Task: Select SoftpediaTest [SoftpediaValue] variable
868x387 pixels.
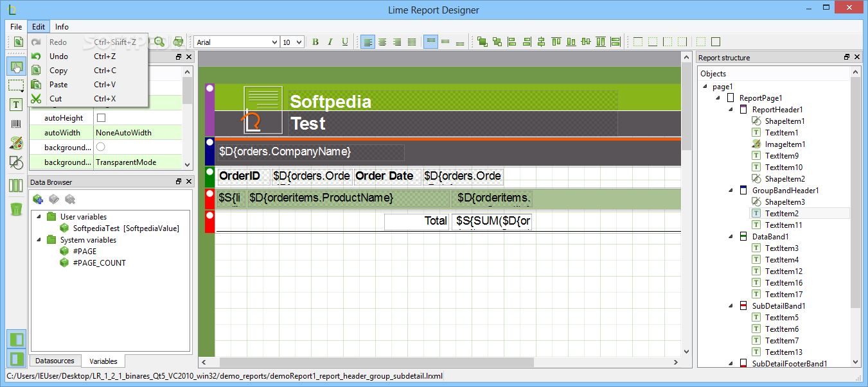Action: 126,228
